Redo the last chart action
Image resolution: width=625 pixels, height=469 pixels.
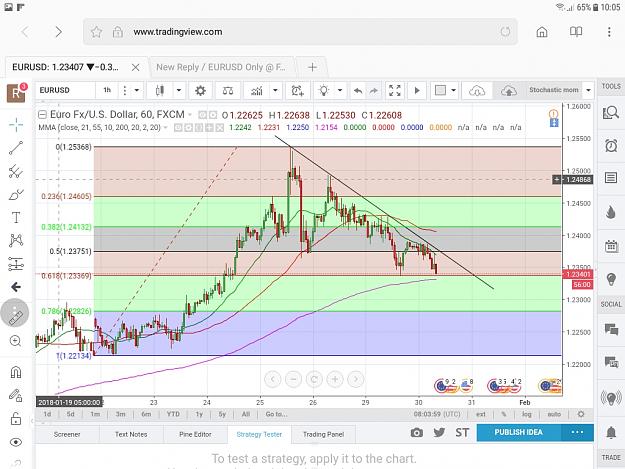pyautogui.click(x=373, y=91)
